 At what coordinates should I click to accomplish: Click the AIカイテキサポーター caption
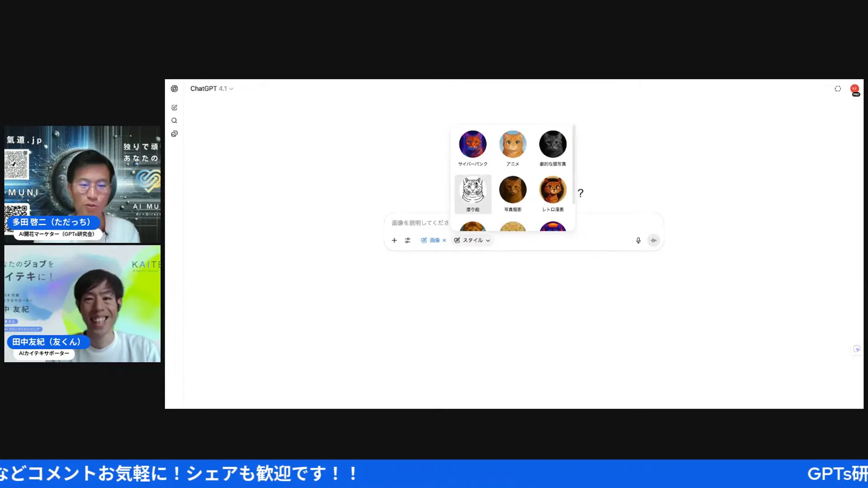[44, 353]
